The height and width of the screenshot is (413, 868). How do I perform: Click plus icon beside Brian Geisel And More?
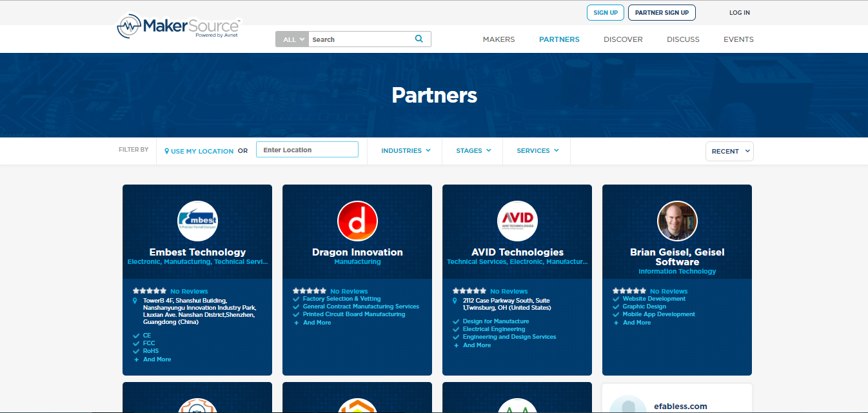(616, 323)
